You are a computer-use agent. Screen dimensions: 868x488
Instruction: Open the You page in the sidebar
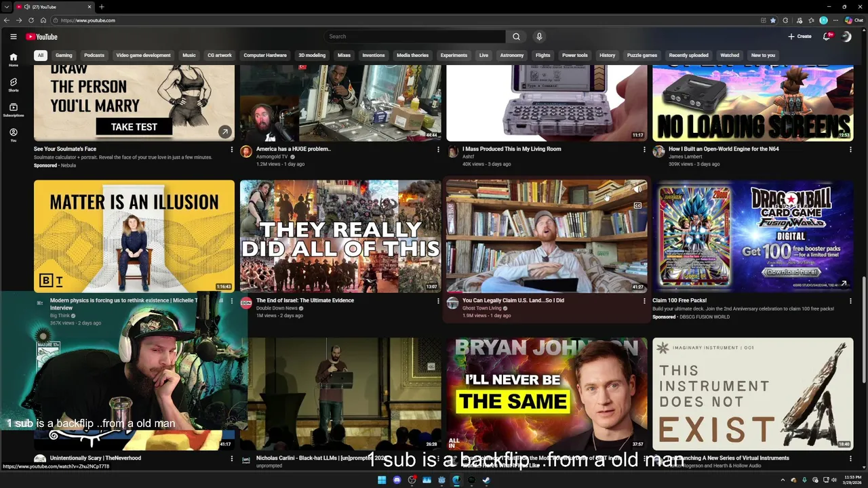(x=13, y=135)
